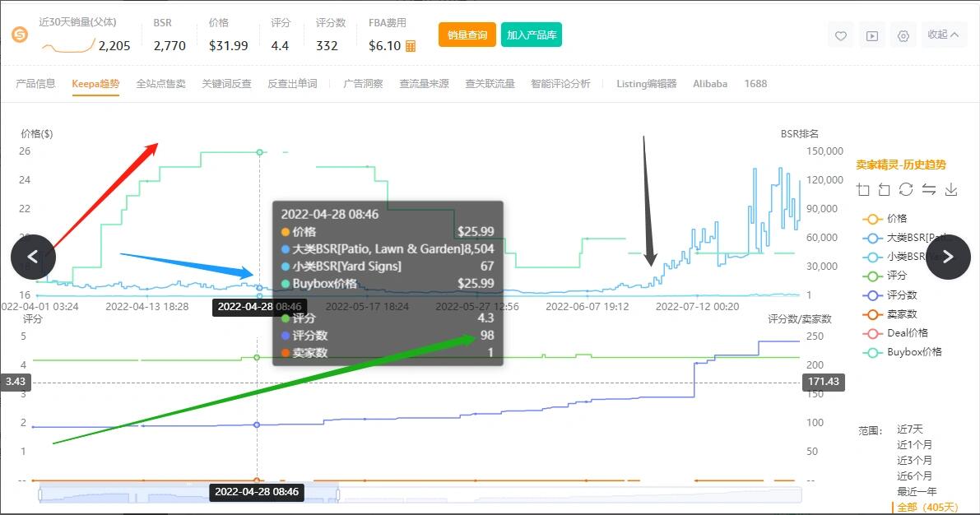Open the 查流量来源 tab

point(424,84)
